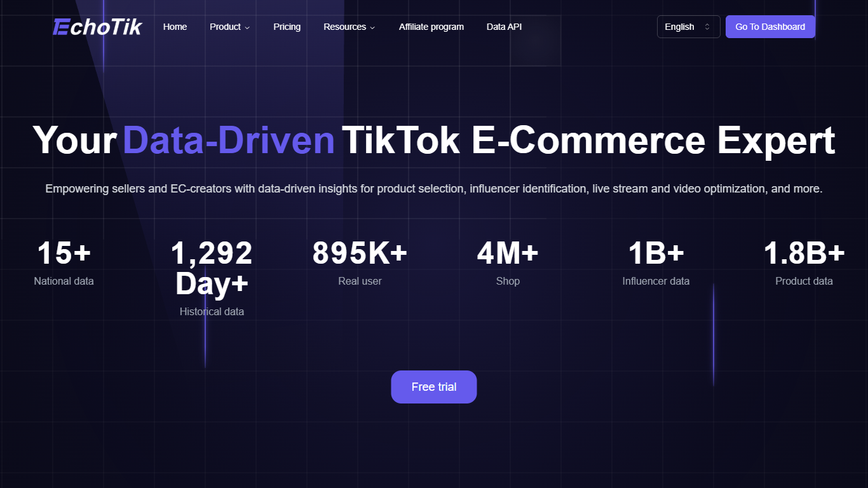Click the "Empowering sellers and EC-creators" subtitle
868x488 pixels.
coord(434,189)
